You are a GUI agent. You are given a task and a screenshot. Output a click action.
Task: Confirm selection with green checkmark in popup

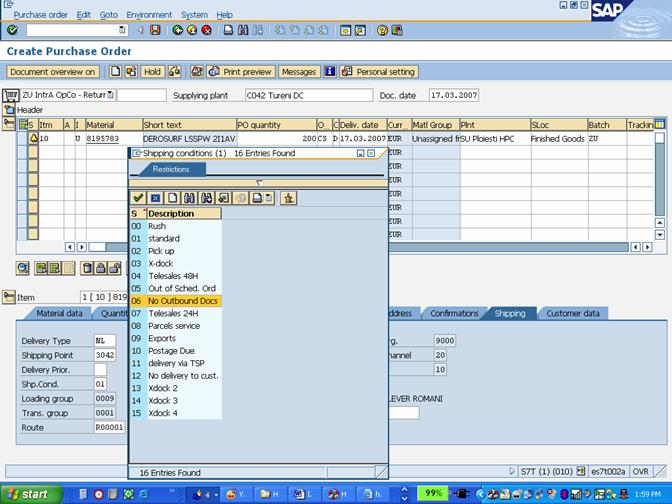click(x=138, y=198)
